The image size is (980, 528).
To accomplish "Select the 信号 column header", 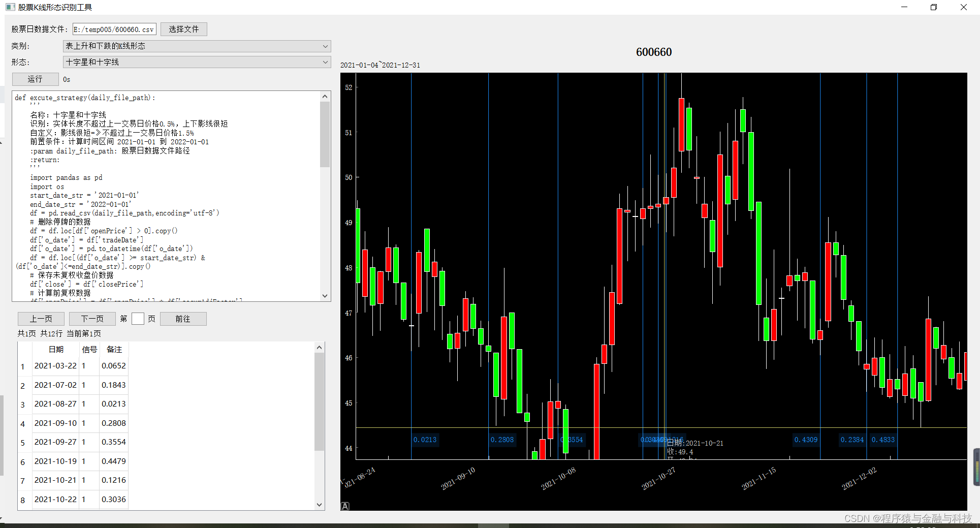I will 89,350.
